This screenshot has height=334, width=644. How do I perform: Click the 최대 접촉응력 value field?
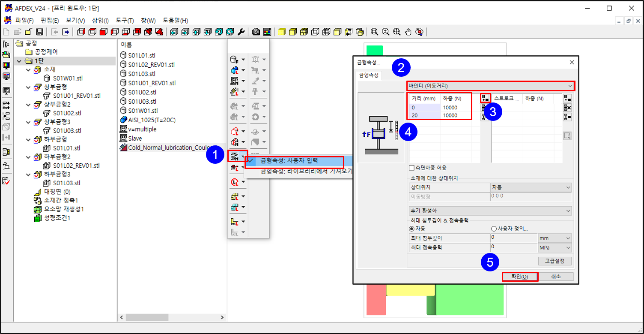point(514,247)
